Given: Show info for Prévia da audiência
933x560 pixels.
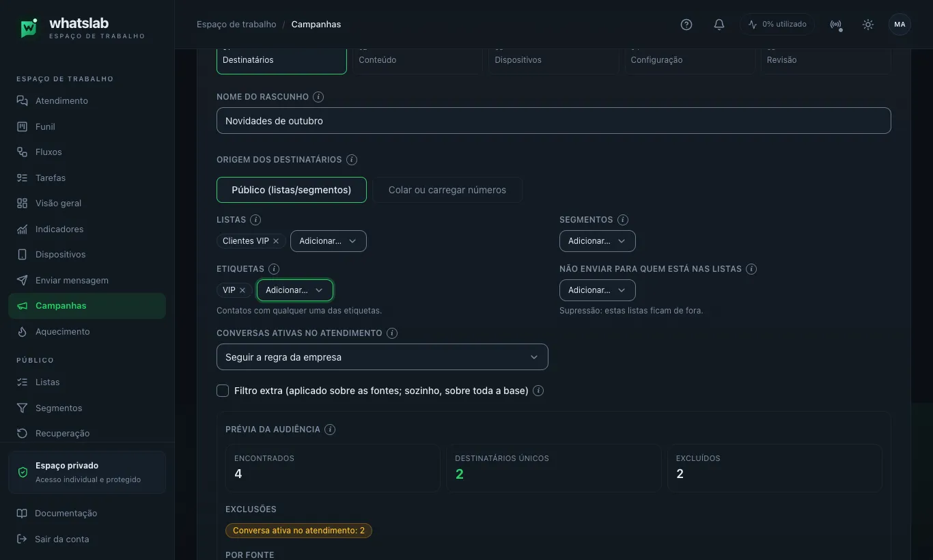Looking at the screenshot, I should pos(330,430).
